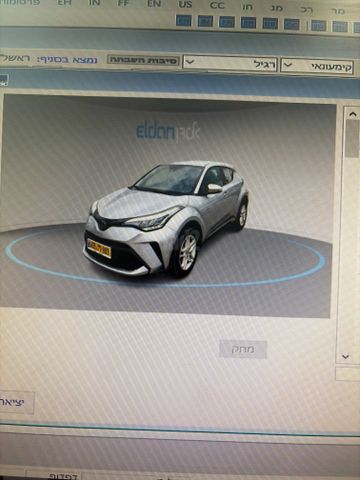
Task: Click the silver Toyota car image
Action: (167, 218)
